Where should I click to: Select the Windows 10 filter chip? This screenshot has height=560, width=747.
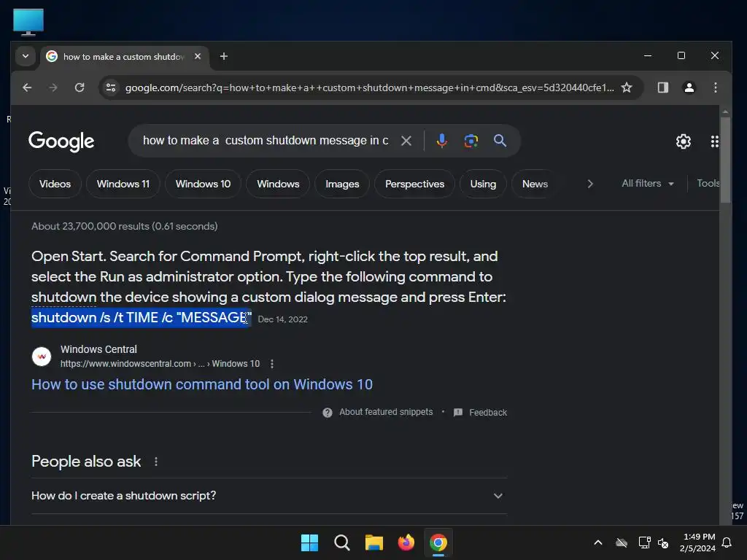pos(203,184)
